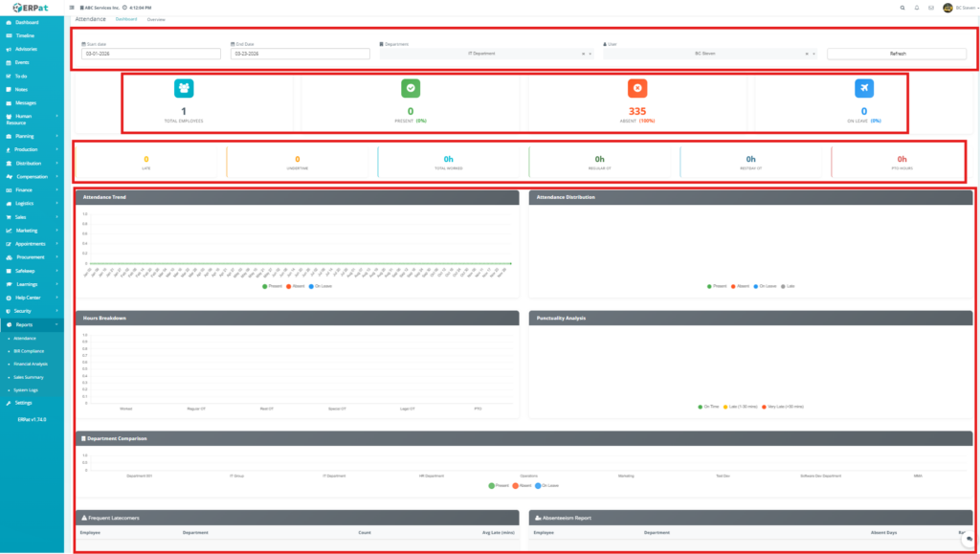Click the search magnifier icon in the header
Screen dimensions: 980x554
coord(902,7)
